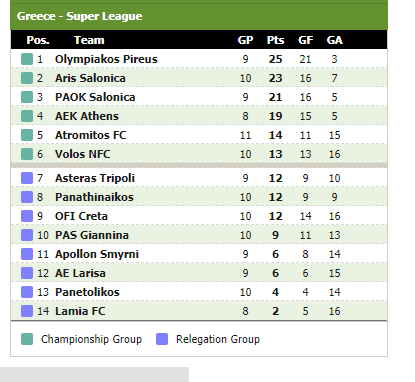415x382 pixels.
Task: Click the purple marker beside Panathinaikos
Action: pyautogui.click(x=27, y=197)
